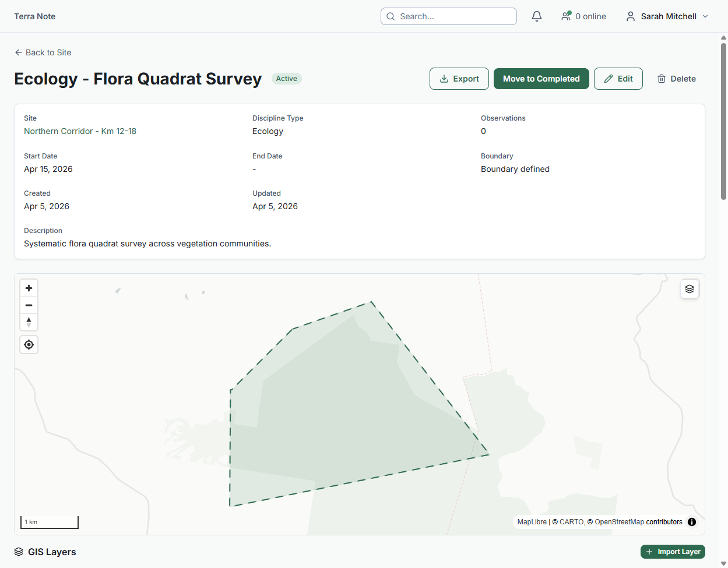The height and width of the screenshot is (568, 728).
Task: Toggle map attribution info icon
Action: coord(692,522)
